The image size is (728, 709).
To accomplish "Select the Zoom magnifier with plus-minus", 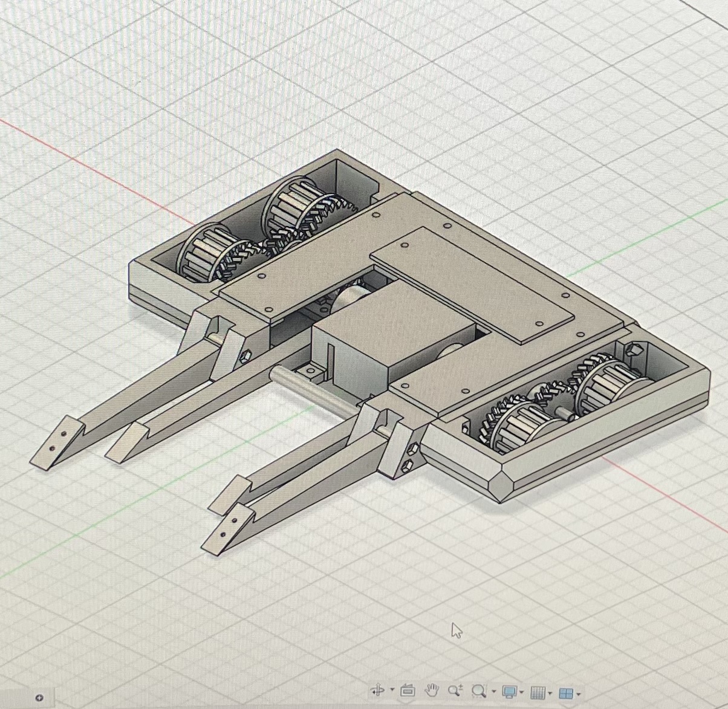I will pyautogui.click(x=455, y=690).
